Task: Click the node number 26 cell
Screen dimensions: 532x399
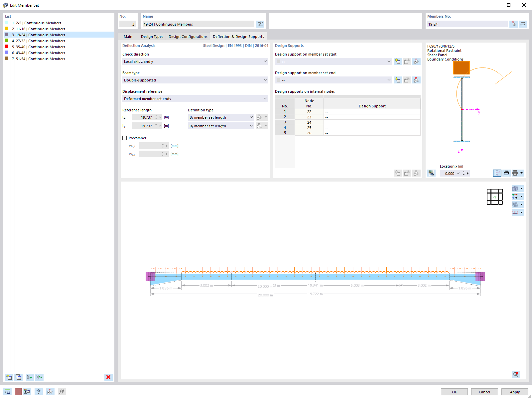Action: pos(309,133)
